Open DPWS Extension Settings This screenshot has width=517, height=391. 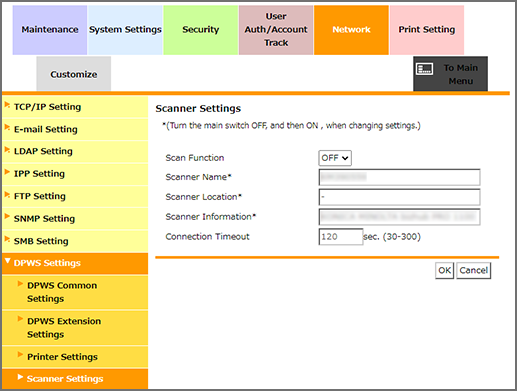tap(75, 328)
